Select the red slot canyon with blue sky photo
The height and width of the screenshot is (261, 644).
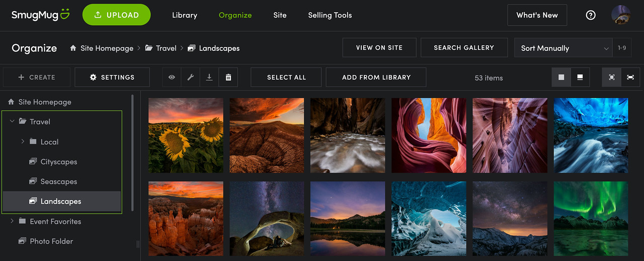pos(429,136)
